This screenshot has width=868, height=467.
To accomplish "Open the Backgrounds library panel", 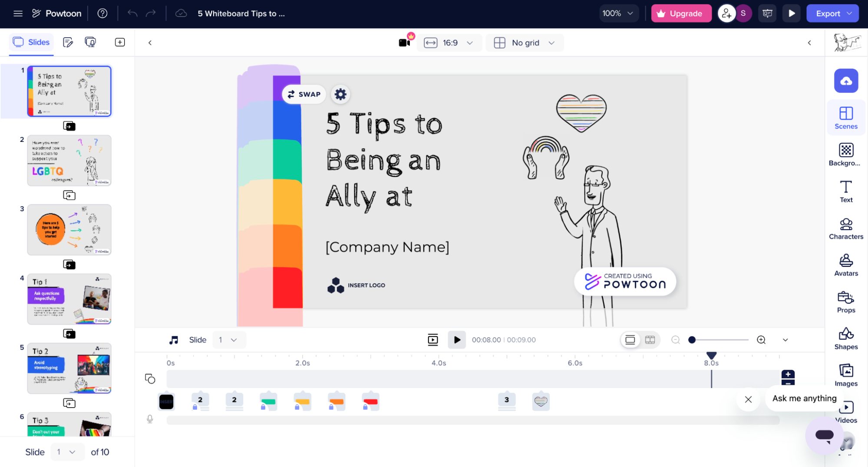I will pyautogui.click(x=846, y=155).
